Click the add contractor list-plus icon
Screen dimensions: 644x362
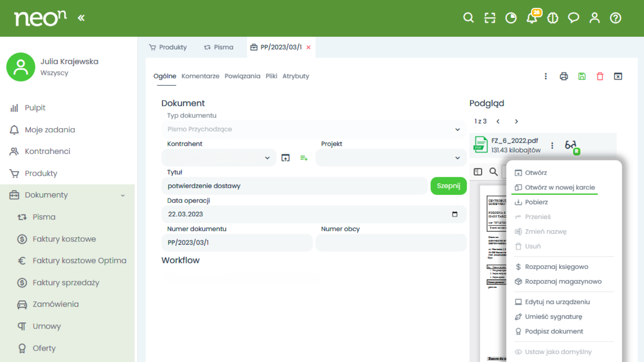pos(304,158)
